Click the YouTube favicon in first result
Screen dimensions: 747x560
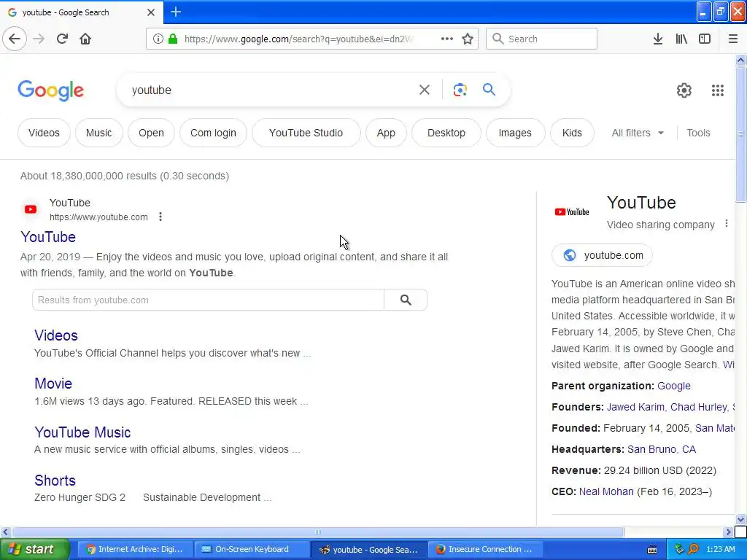pos(31,209)
